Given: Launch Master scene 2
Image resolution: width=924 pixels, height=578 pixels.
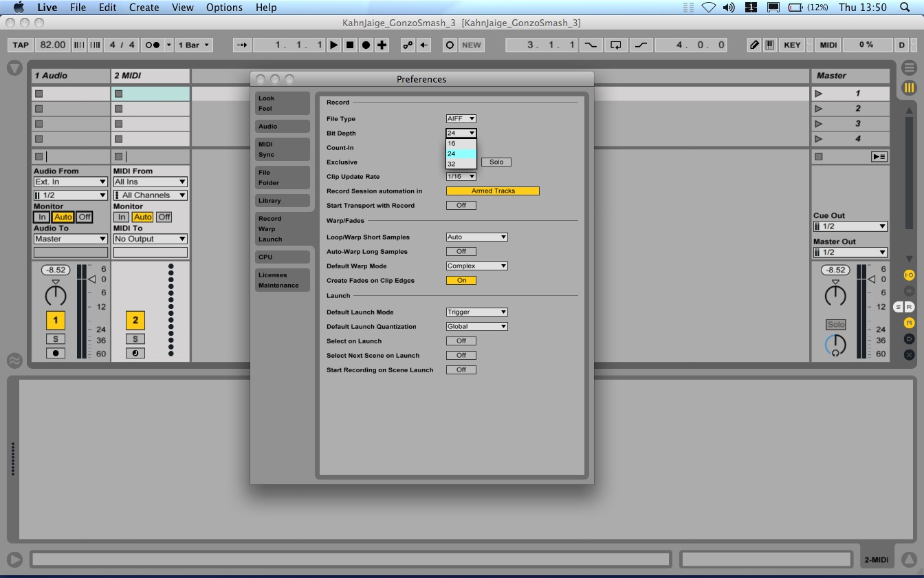Looking at the screenshot, I should [x=819, y=109].
